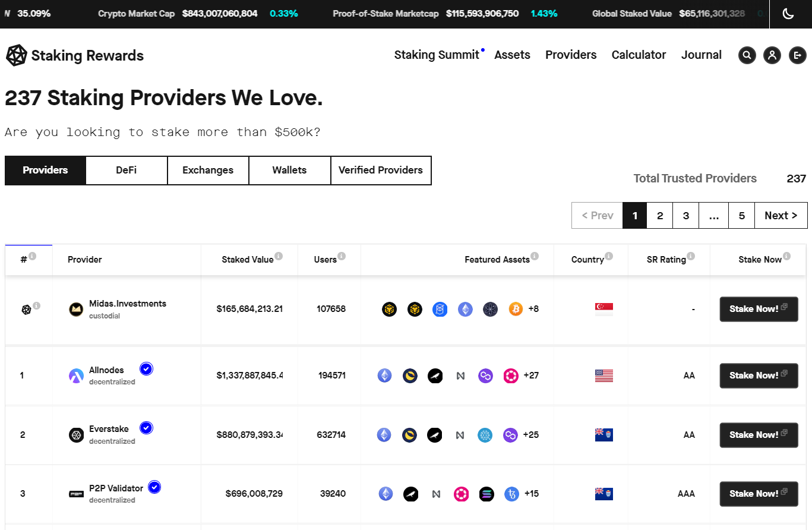Switch to the Wallets tab
Screen dimensions: 812x530
pyautogui.click(x=289, y=171)
